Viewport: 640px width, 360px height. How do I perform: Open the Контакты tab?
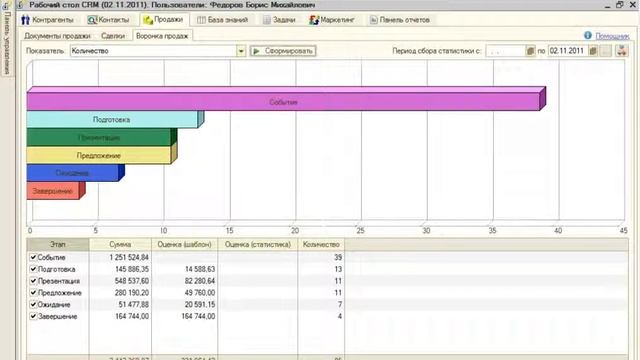tap(109, 20)
